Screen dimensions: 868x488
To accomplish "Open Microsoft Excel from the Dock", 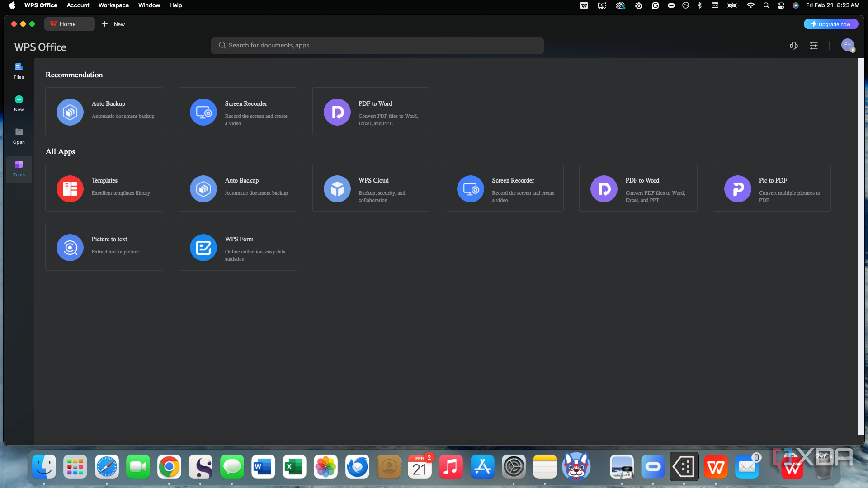I will [294, 467].
